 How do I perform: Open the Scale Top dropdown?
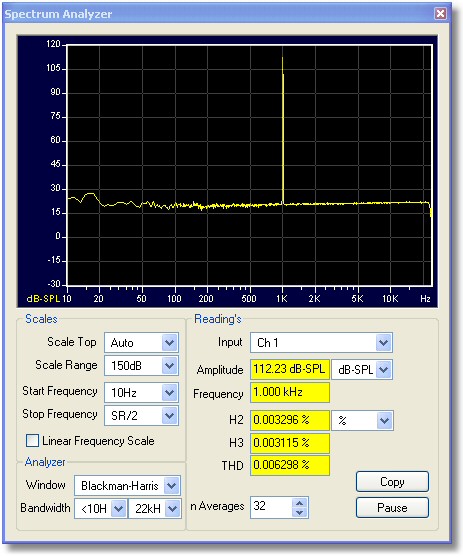click(141, 343)
